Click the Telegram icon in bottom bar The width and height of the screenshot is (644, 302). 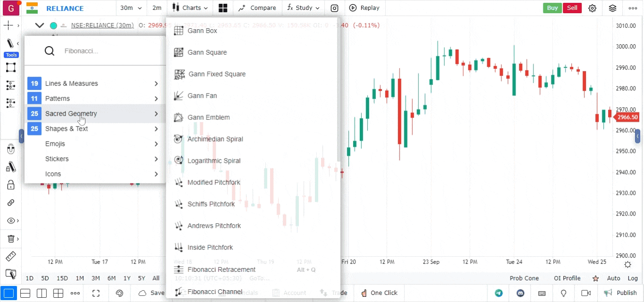click(x=499, y=293)
